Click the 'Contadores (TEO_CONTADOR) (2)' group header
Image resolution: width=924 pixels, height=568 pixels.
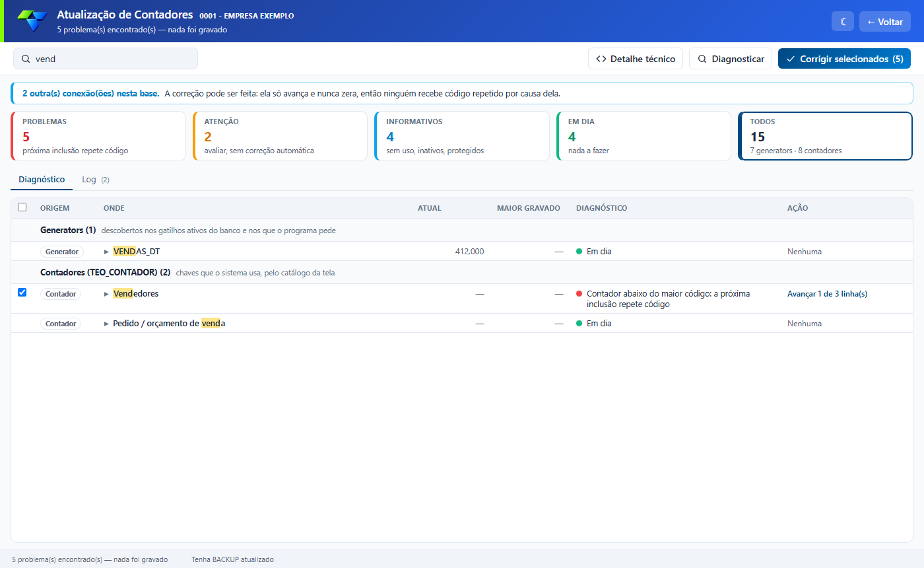tap(106, 272)
